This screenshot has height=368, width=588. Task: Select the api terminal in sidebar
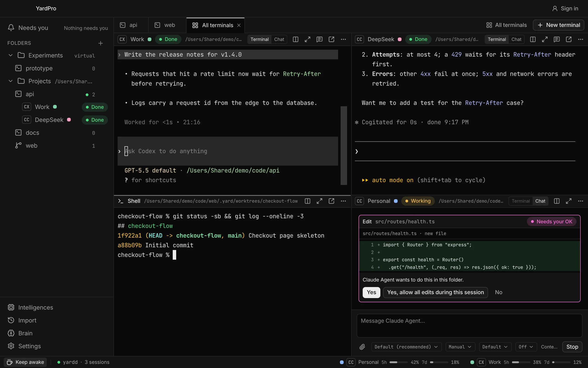[57, 94]
